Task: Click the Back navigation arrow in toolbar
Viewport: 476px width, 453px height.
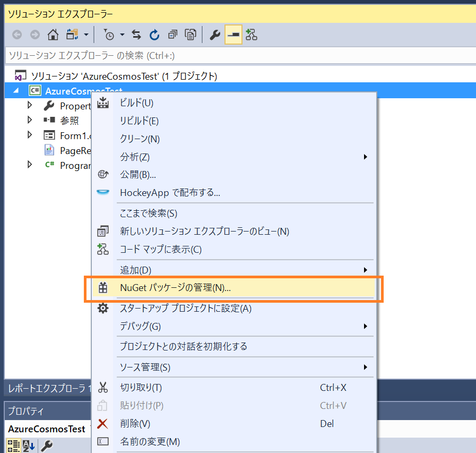Action: point(17,35)
